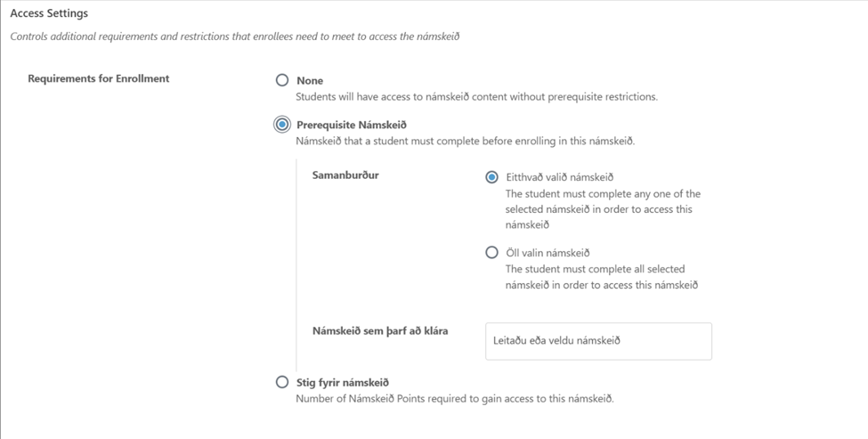868x439 pixels.
Task: Choose the Öll valin námskeið radio option
Action: (x=491, y=253)
